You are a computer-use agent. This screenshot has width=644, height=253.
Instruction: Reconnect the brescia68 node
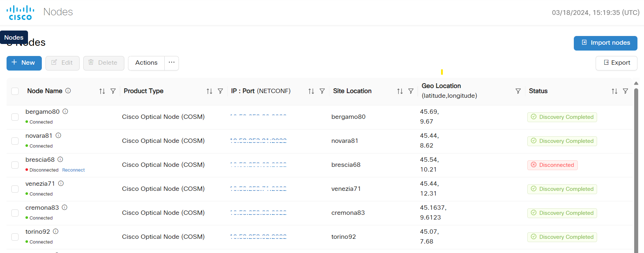click(73, 170)
